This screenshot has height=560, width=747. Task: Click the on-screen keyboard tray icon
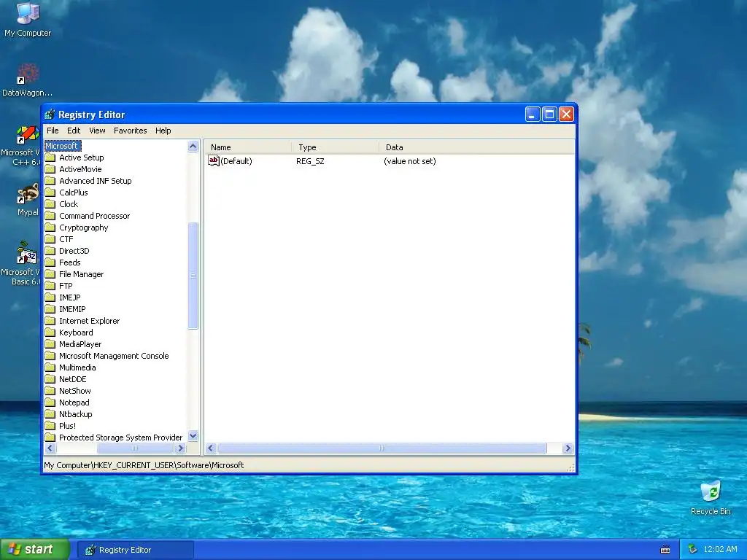point(665,550)
